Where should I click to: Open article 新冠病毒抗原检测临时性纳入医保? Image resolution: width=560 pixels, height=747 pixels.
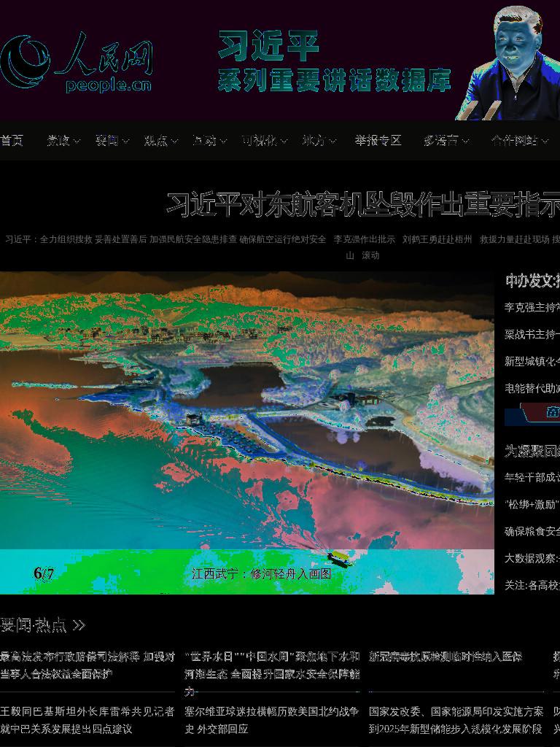click(x=446, y=657)
